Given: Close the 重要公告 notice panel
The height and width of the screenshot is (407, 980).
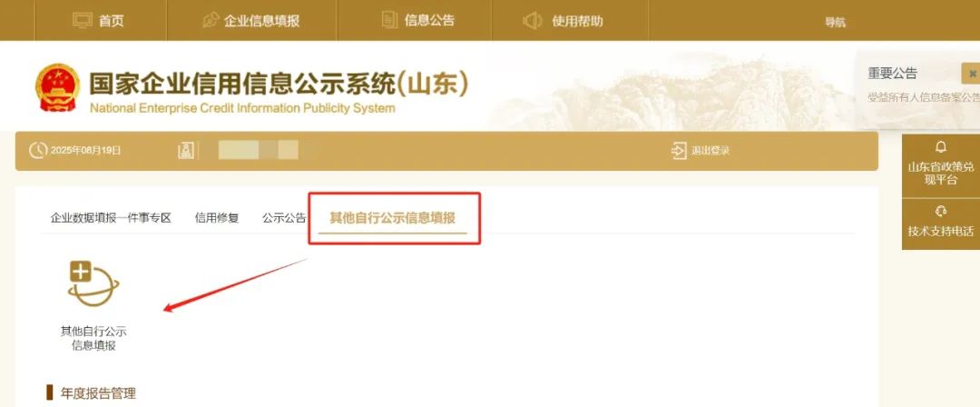Looking at the screenshot, I should (x=972, y=74).
